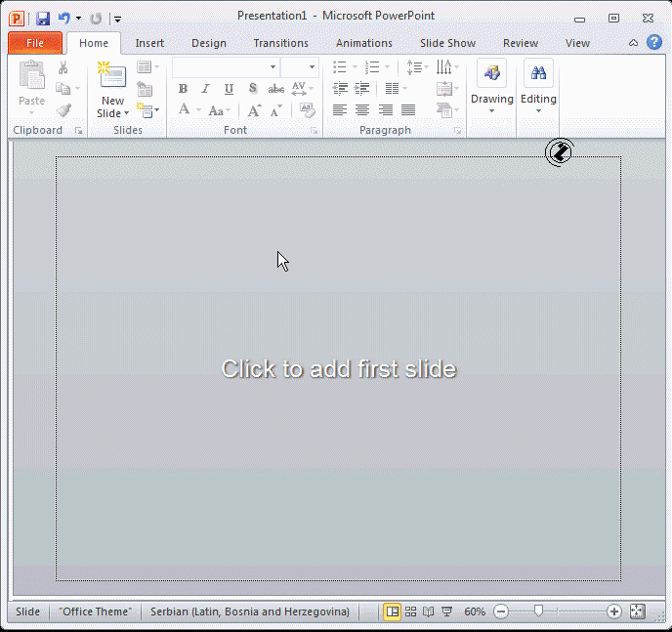Toggle Center text alignment

[x=362, y=110]
